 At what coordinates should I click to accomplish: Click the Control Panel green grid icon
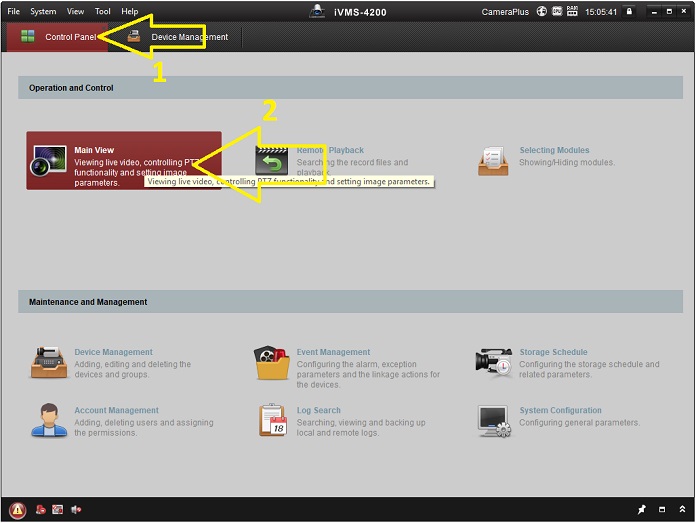pos(28,36)
